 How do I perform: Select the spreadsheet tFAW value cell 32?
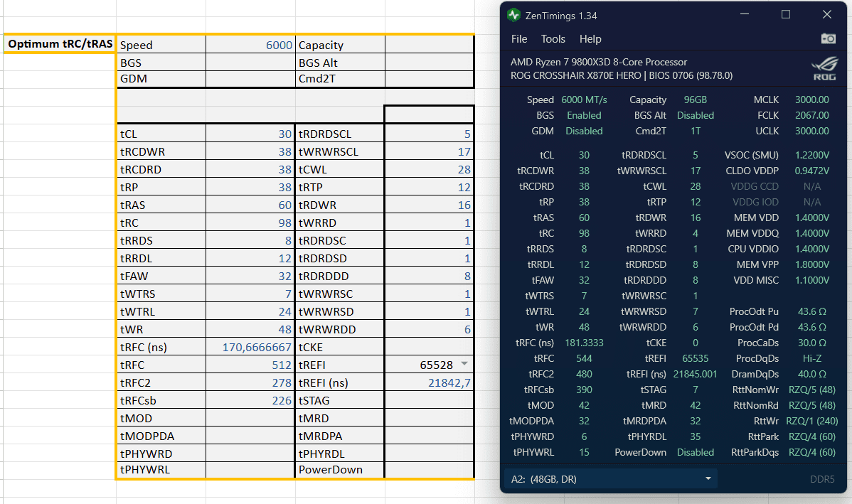250,276
